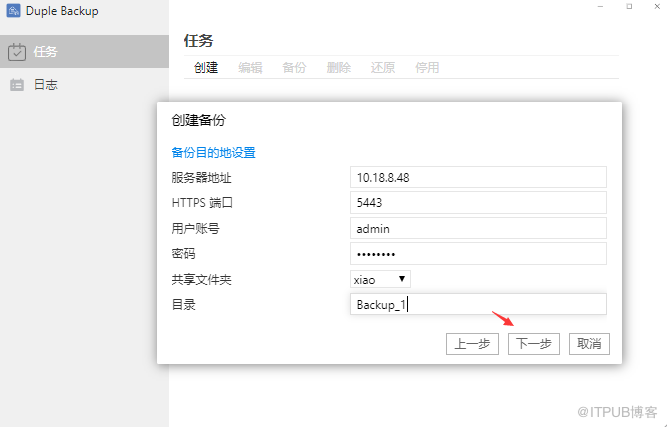Viewport: 667px width, 427px height.
Task: Click the 上一步 button
Action: tap(472, 344)
